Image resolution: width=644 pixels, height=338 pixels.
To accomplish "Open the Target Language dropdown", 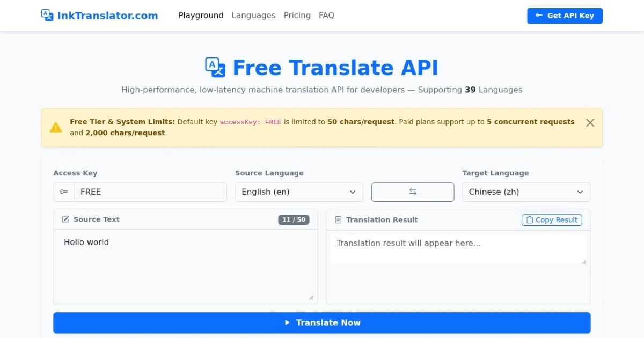I will coord(526,192).
